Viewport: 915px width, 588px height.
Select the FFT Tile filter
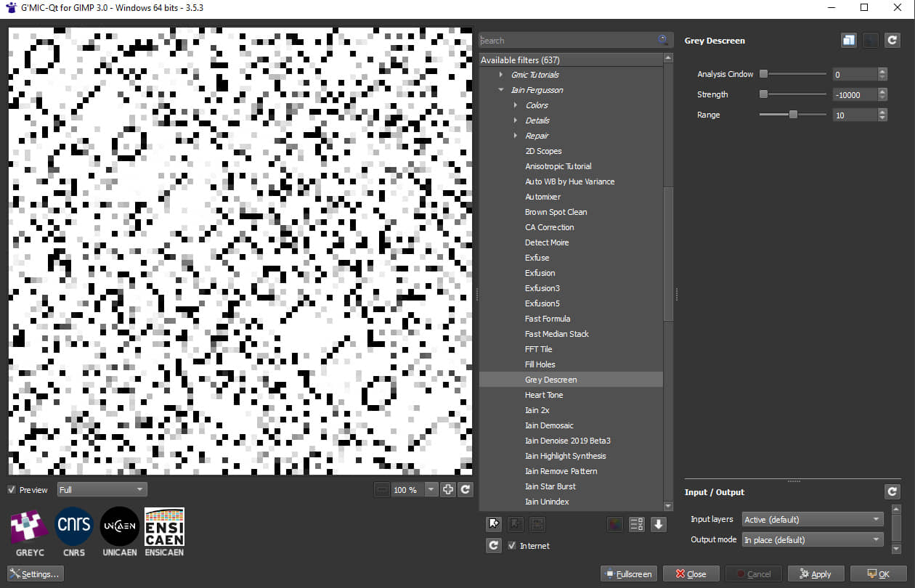coord(539,349)
